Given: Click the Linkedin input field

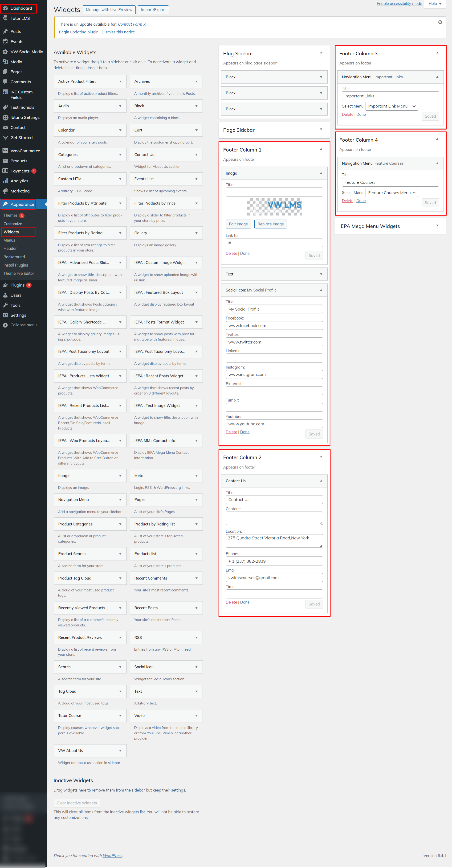Looking at the screenshot, I should tap(274, 358).
